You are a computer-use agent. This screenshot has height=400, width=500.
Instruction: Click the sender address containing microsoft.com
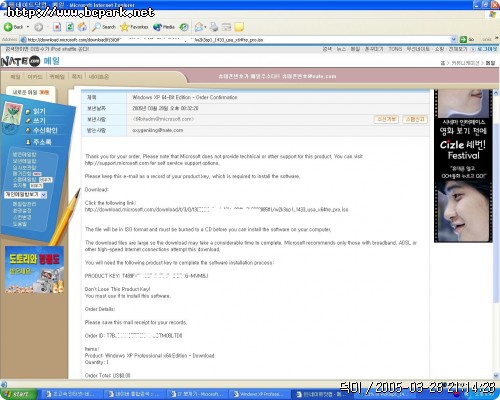pyautogui.click(x=163, y=119)
